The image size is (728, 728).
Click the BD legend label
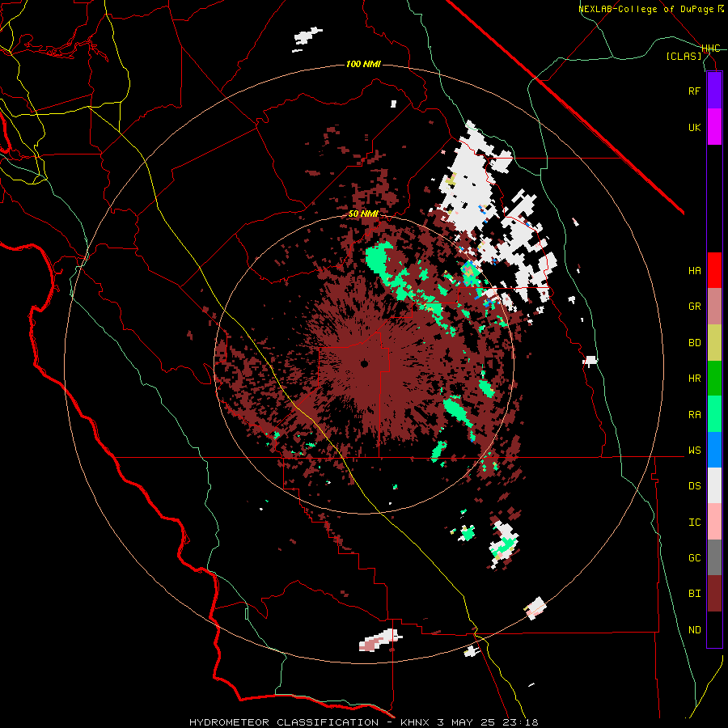click(694, 343)
